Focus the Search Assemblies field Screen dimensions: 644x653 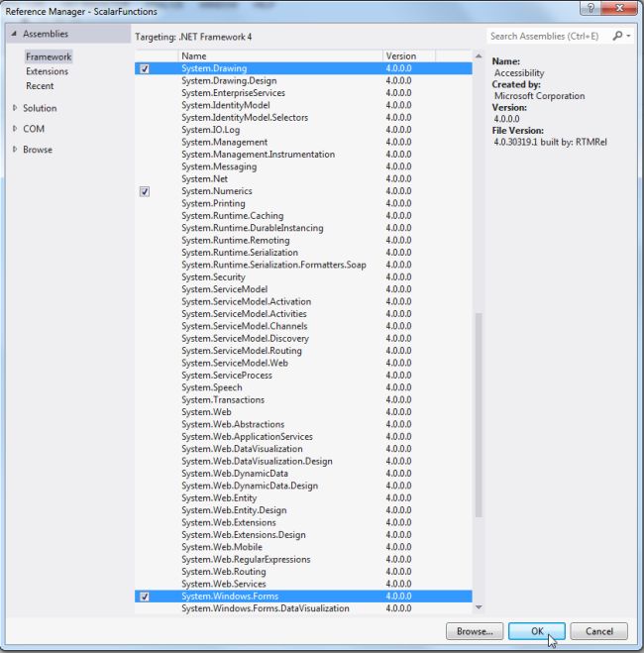click(x=550, y=37)
